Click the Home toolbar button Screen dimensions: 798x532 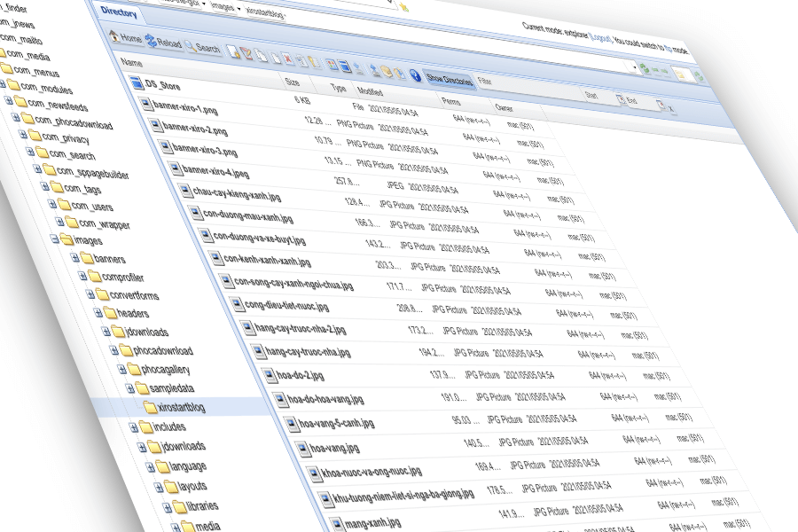tap(125, 37)
